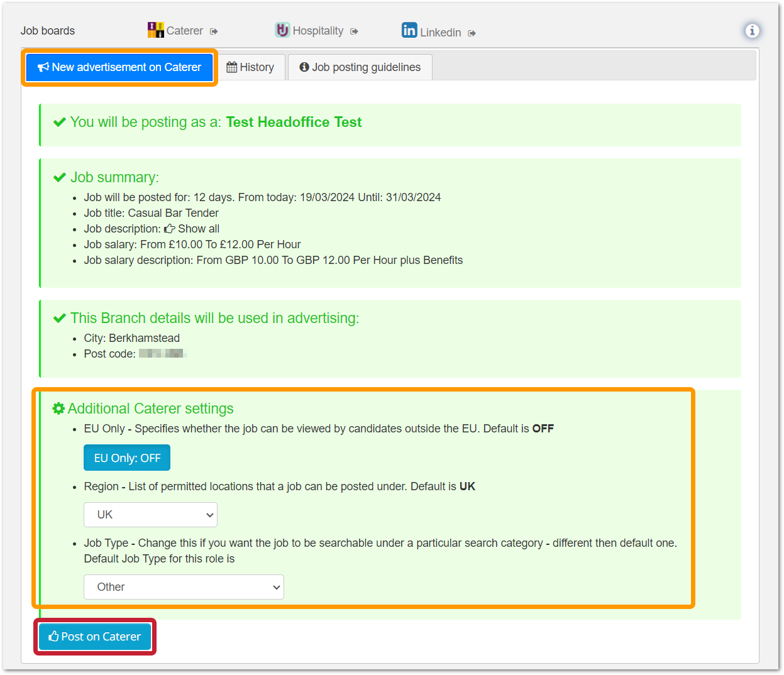Click the LinkedIn logo icon

tap(409, 30)
